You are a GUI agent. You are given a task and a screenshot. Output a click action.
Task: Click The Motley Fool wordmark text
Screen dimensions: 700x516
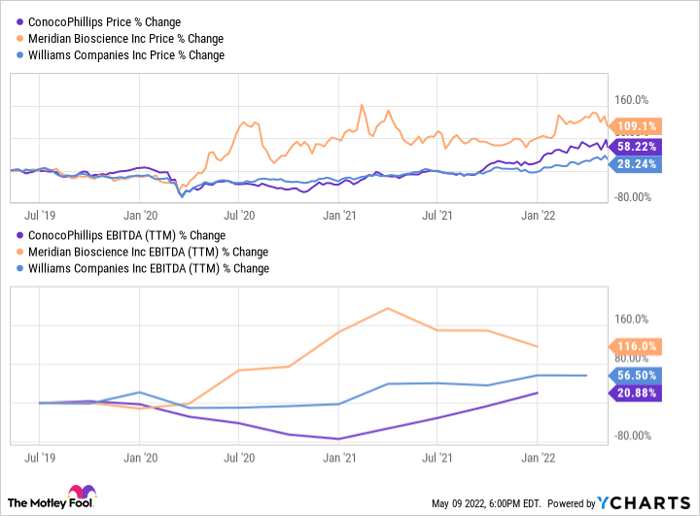(x=36, y=501)
